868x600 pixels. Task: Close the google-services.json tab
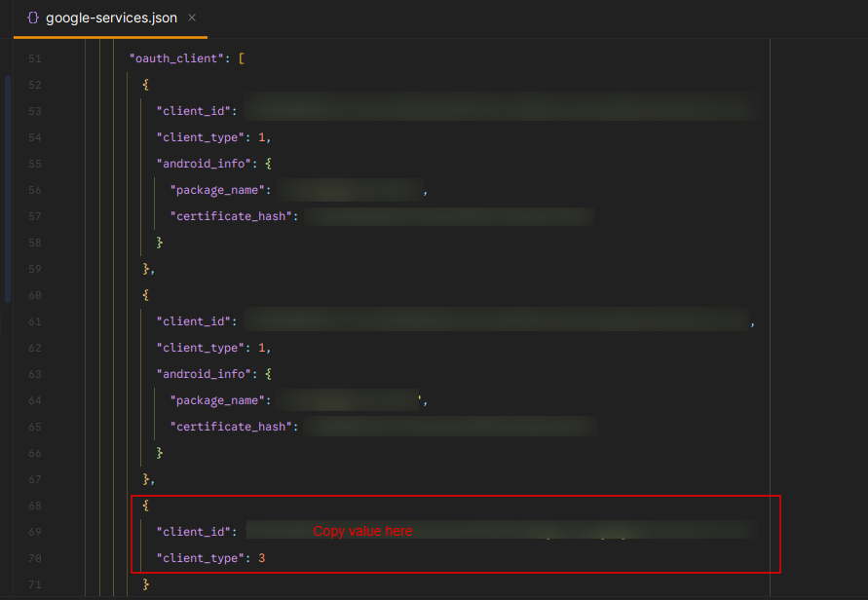[191, 19]
